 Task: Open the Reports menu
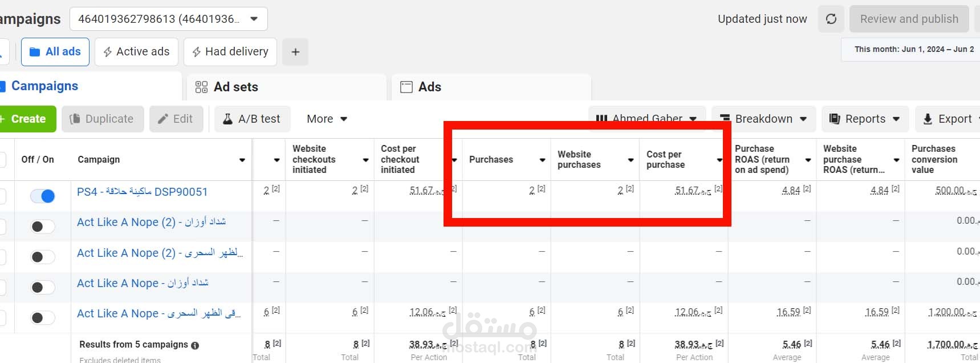tap(864, 119)
